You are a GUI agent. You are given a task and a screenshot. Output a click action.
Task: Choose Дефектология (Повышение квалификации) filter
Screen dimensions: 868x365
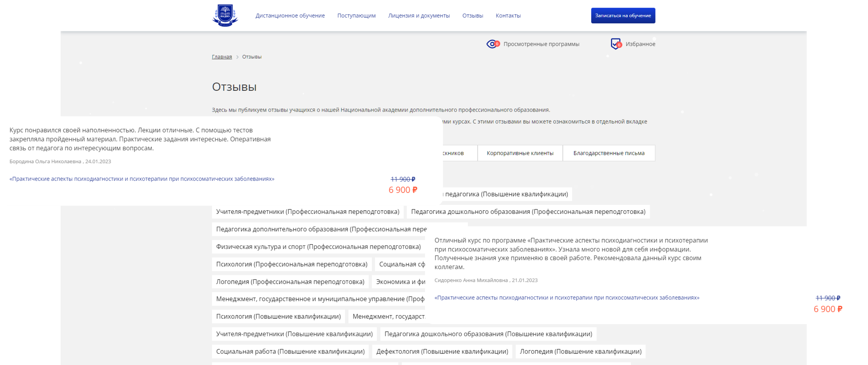(x=442, y=352)
